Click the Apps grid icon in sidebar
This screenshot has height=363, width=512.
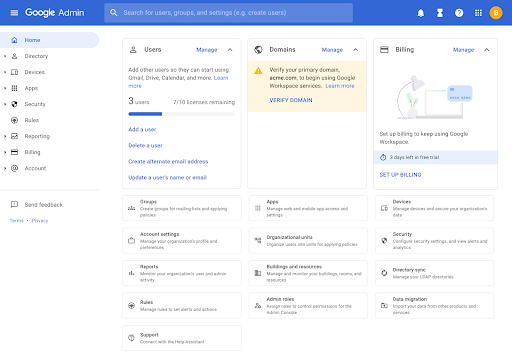coord(14,88)
